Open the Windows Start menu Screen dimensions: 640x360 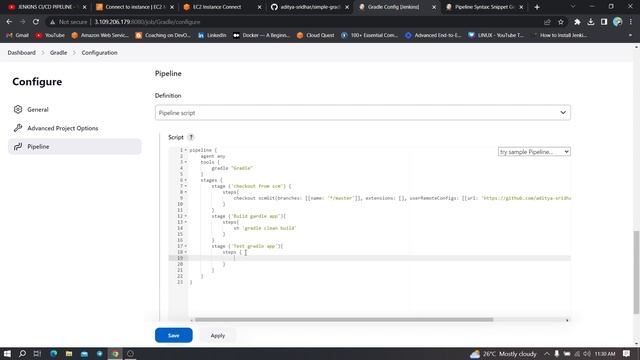(x=7, y=353)
